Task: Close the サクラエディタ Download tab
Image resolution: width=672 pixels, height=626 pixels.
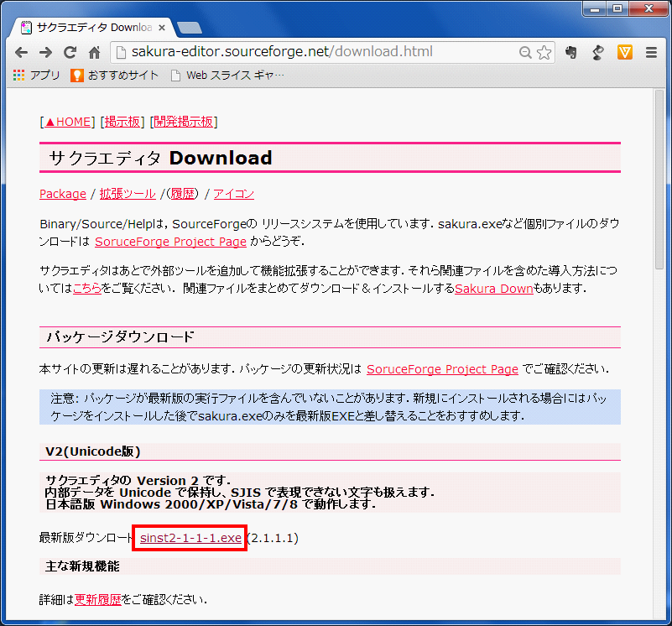Action: pos(162,28)
